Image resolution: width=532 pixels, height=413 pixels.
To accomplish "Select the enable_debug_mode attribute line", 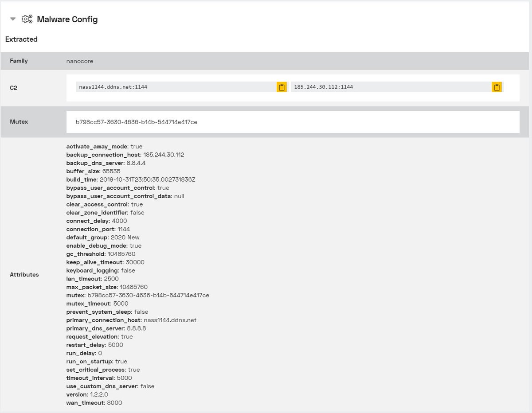I will click(x=104, y=245).
